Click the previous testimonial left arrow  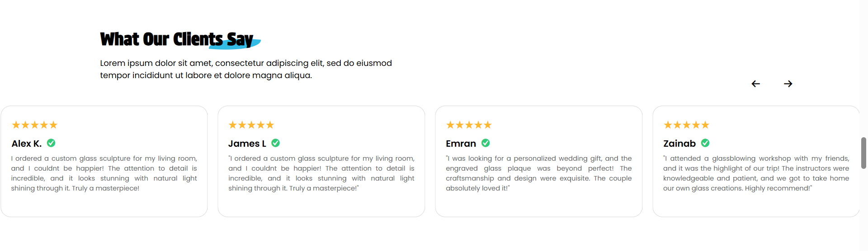755,84
